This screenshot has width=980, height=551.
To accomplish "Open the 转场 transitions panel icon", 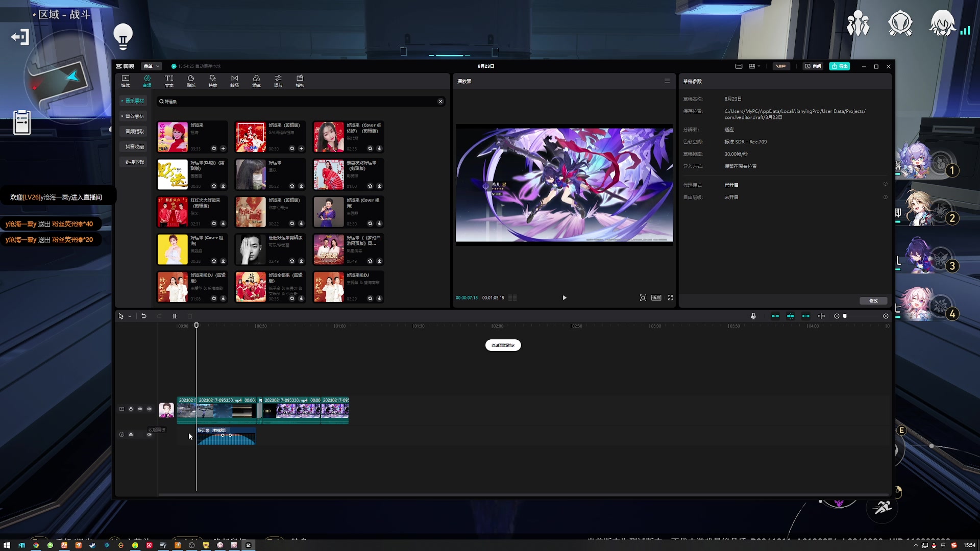I will click(234, 81).
